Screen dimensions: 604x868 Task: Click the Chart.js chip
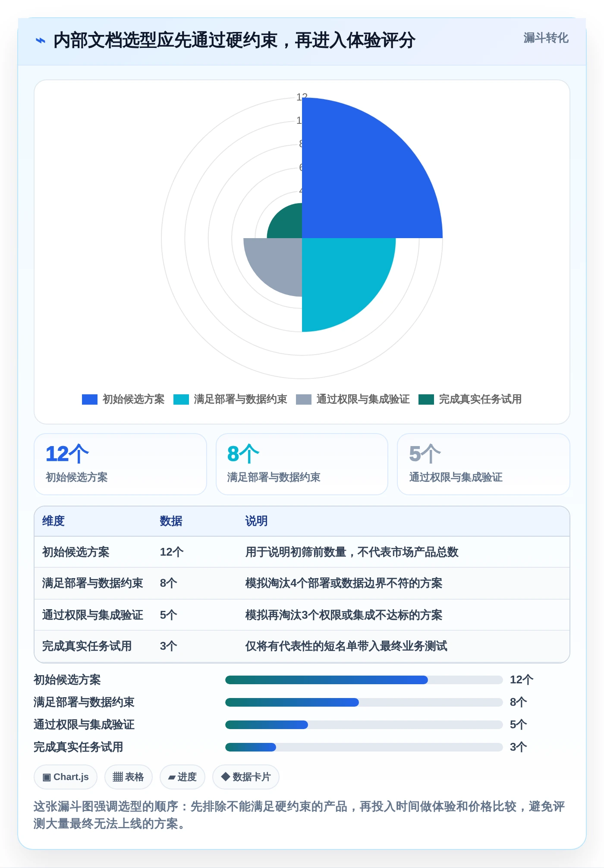tap(66, 777)
